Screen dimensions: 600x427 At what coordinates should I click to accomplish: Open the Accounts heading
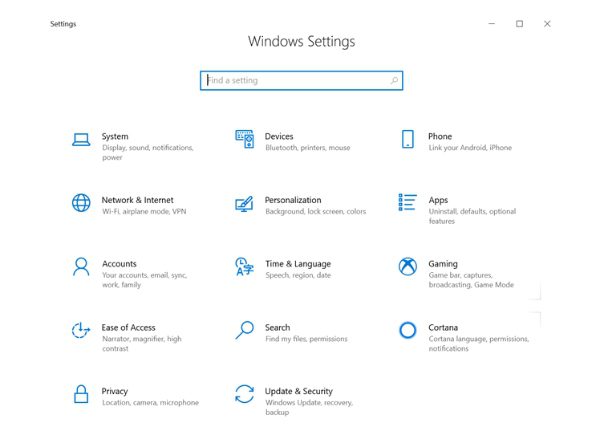pyautogui.click(x=119, y=264)
